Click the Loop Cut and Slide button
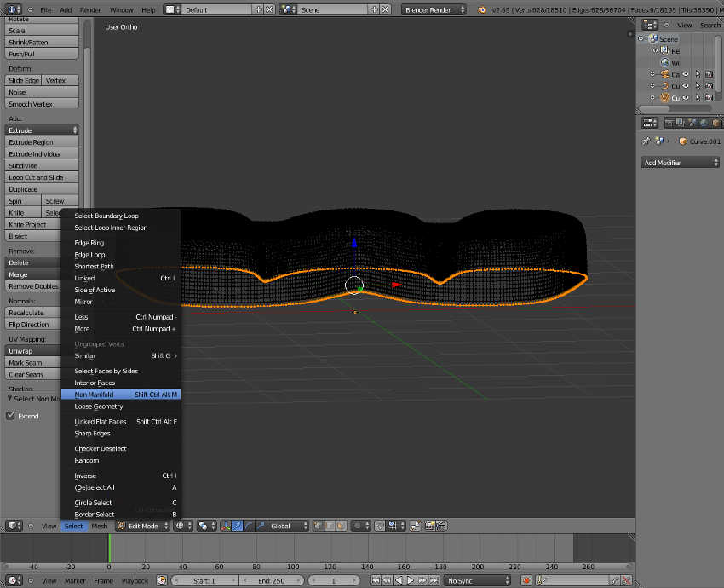 (42, 177)
